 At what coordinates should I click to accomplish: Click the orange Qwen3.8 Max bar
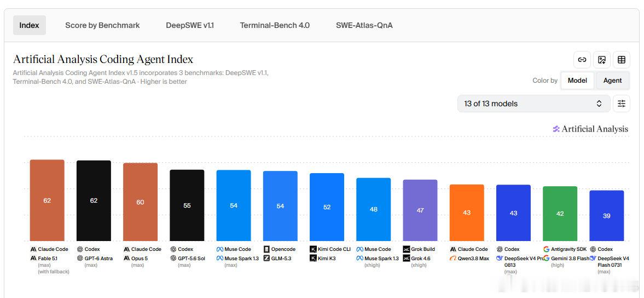pos(467,213)
